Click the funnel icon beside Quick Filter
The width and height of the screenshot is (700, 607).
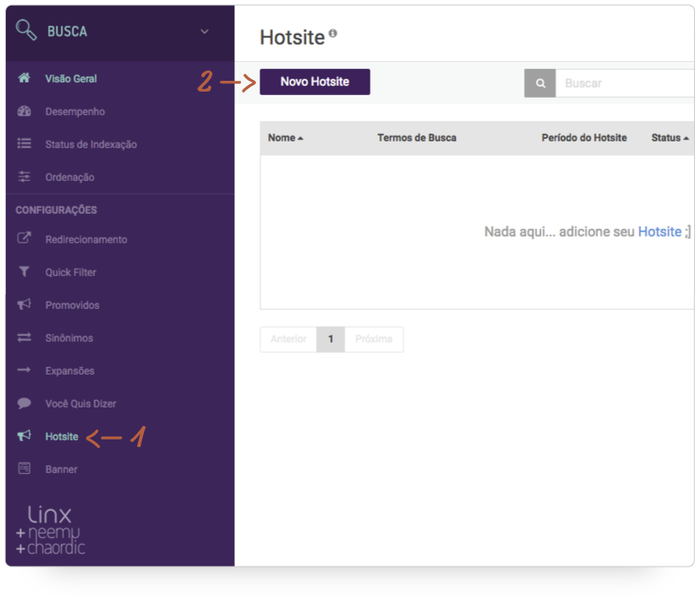click(x=24, y=272)
